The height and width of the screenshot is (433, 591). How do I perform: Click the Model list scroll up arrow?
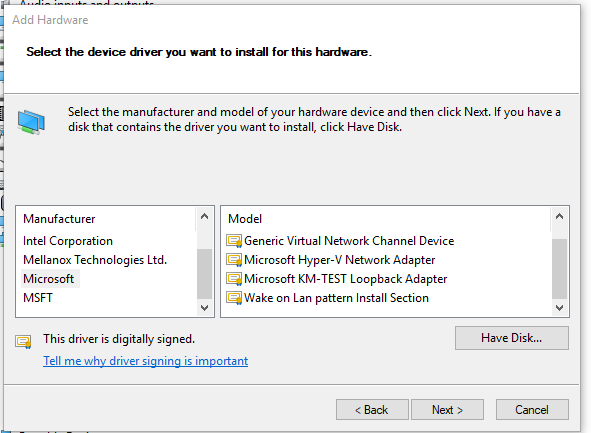click(560, 216)
